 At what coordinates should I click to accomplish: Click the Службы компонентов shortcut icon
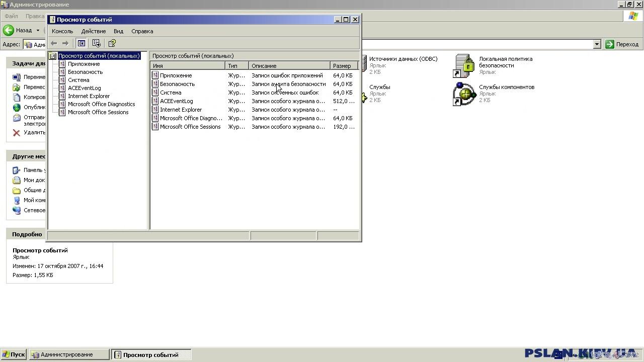tap(464, 94)
